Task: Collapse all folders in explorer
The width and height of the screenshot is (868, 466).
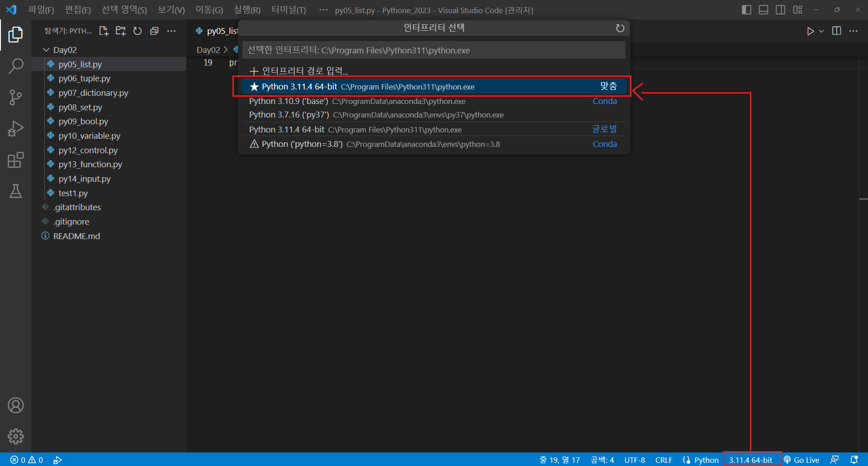Action: (x=154, y=31)
